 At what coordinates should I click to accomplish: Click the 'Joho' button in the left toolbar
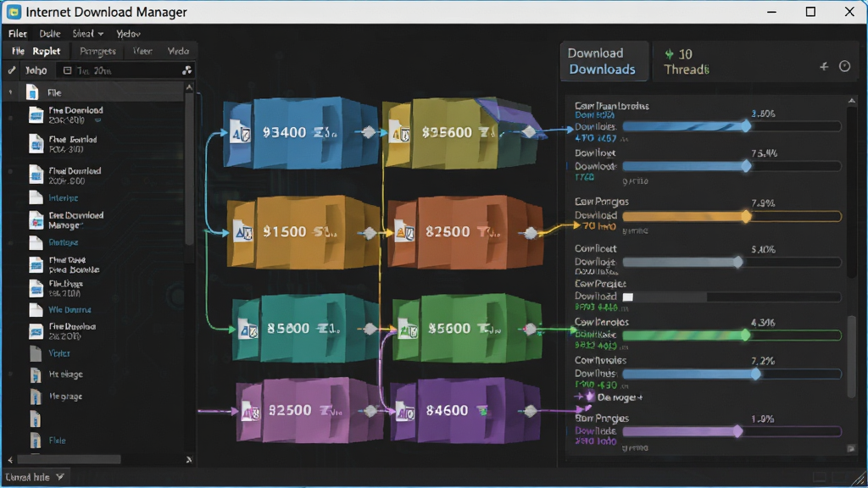coord(36,70)
